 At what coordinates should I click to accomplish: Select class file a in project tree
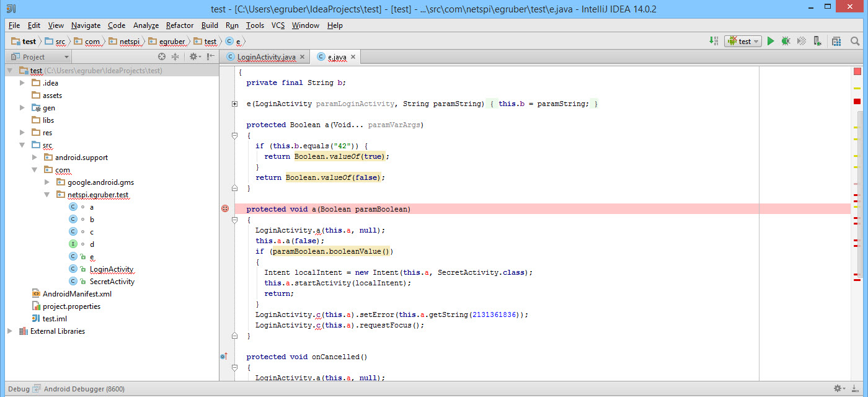pyautogui.click(x=92, y=207)
